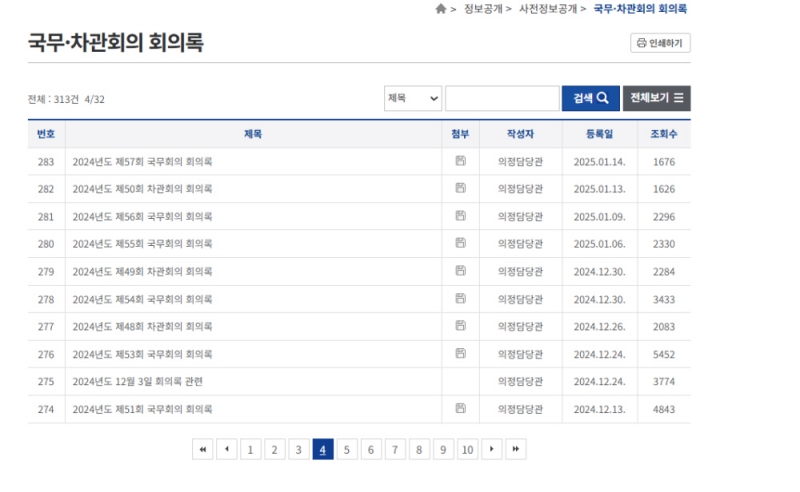This screenshot has height=492, width=800.
Task: Click row number 280 cell
Action: click(x=46, y=244)
